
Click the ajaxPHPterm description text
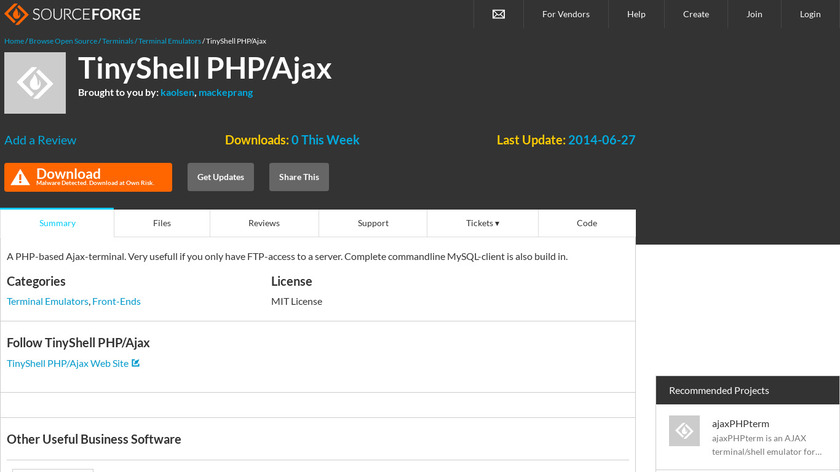tap(767, 445)
